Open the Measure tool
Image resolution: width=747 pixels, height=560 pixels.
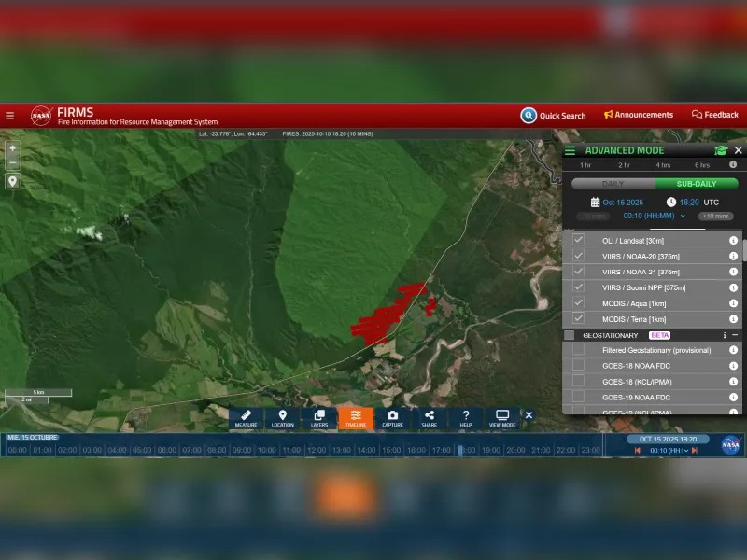click(246, 418)
